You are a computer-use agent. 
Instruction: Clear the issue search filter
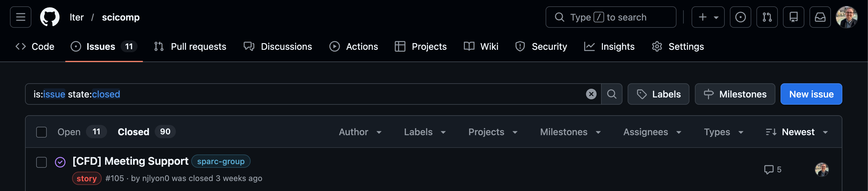591,94
